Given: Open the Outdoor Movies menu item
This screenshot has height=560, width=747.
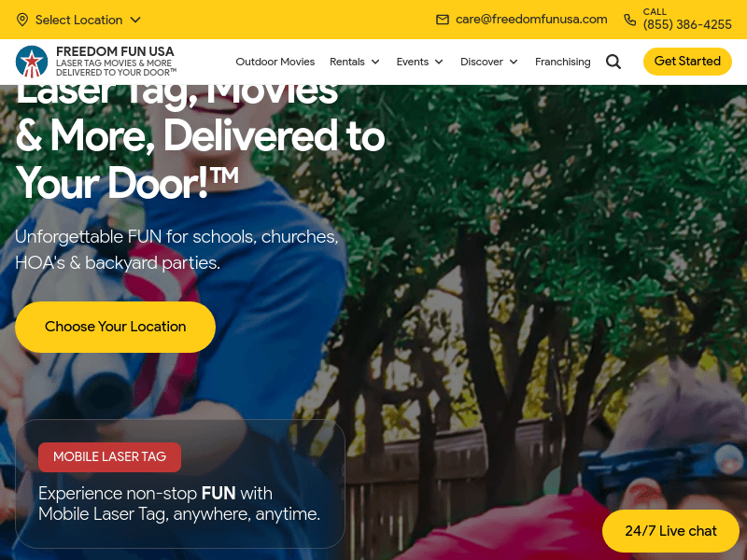Looking at the screenshot, I should point(275,62).
